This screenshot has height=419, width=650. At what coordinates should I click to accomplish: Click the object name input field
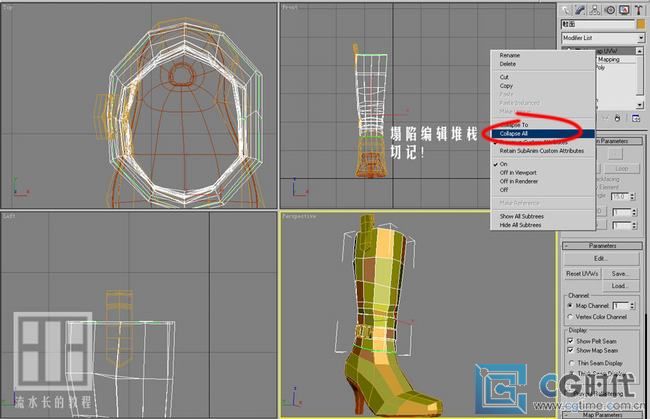(x=598, y=24)
